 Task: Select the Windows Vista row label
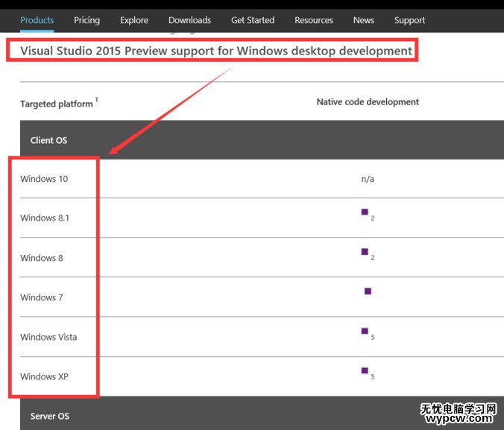pyautogui.click(x=48, y=337)
